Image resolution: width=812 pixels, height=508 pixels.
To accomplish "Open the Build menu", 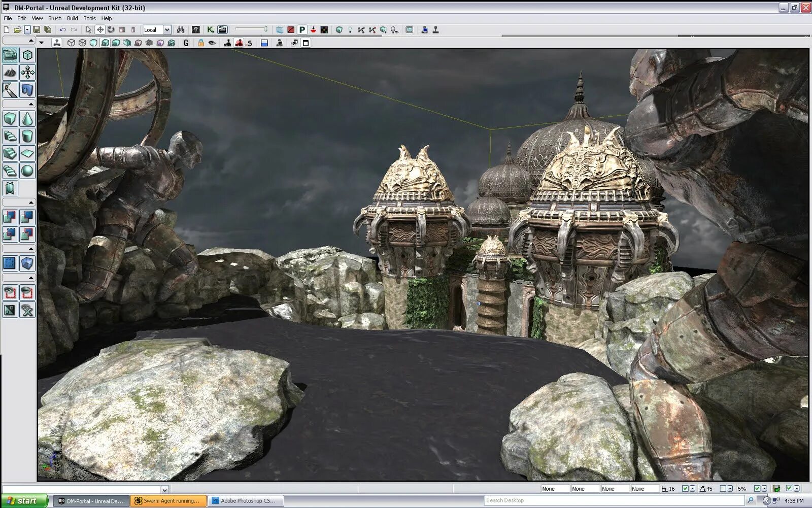I will point(73,18).
